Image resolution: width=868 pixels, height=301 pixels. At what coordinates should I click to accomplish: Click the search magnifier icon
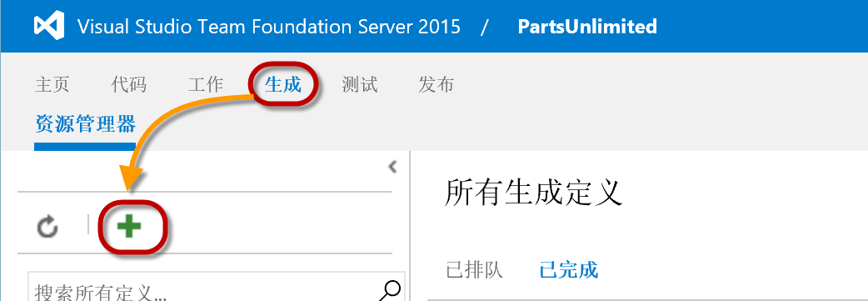pyautogui.click(x=391, y=291)
